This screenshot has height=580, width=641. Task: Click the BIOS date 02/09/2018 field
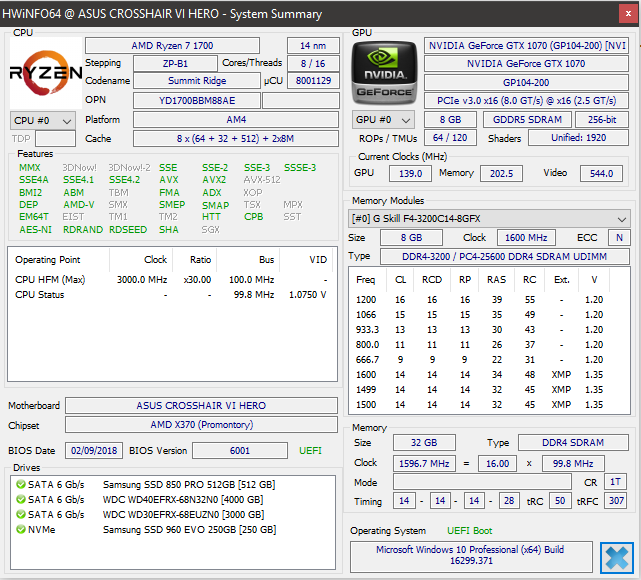pos(94,450)
